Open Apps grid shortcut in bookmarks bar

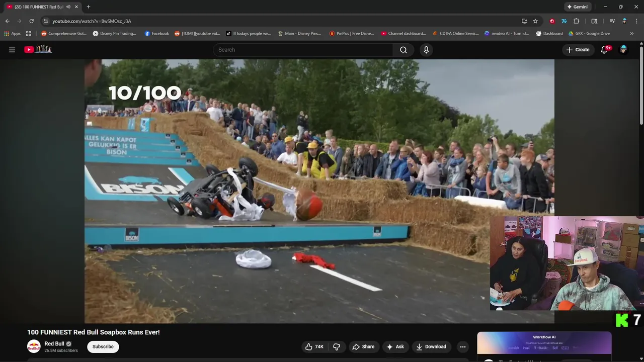(12, 34)
